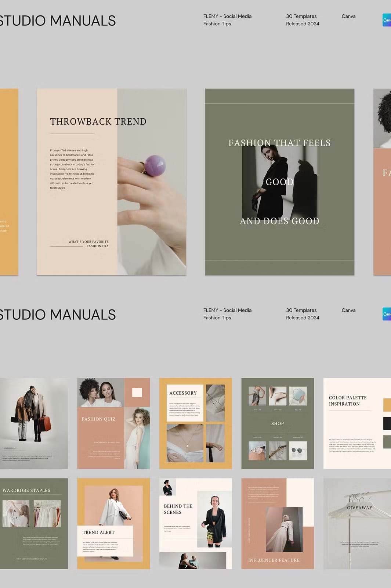The width and height of the screenshot is (391, 588).
Task: Click the purple ring photo in Throwback card
Action: pyautogui.click(x=152, y=182)
